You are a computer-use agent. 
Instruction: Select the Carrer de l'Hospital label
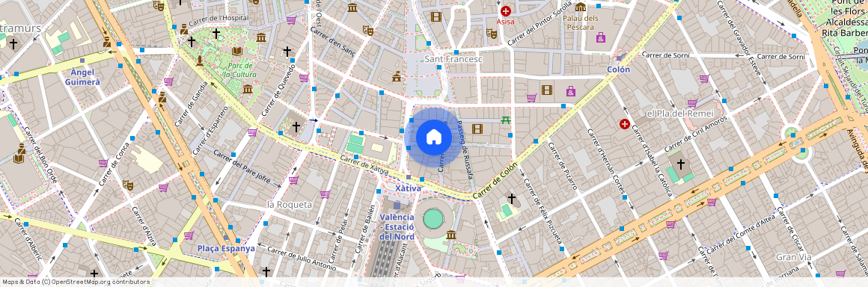click(x=218, y=20)
